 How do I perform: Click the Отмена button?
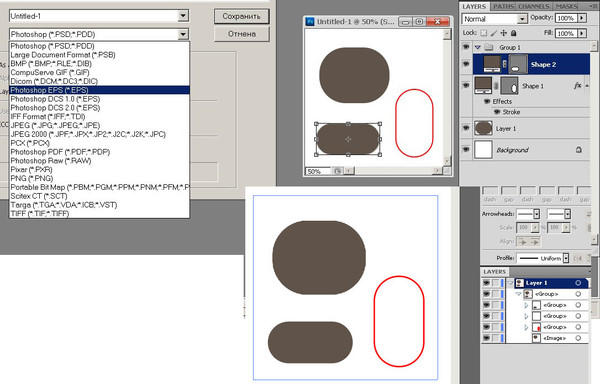pos(241,34)
